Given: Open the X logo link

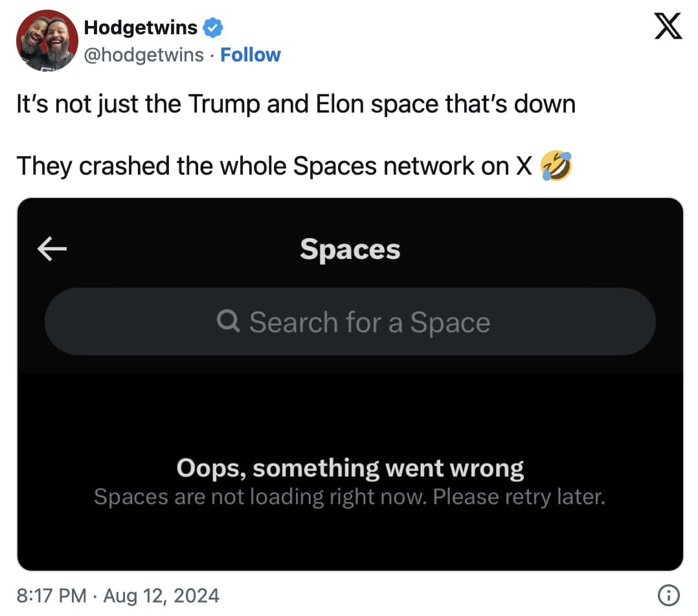Looking at the screenshot, I should point(668,28).
